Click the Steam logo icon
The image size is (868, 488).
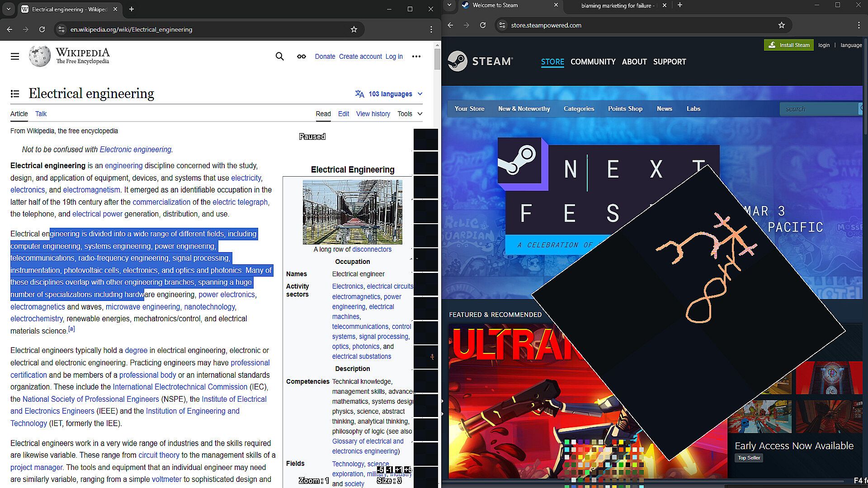(458, 61)
